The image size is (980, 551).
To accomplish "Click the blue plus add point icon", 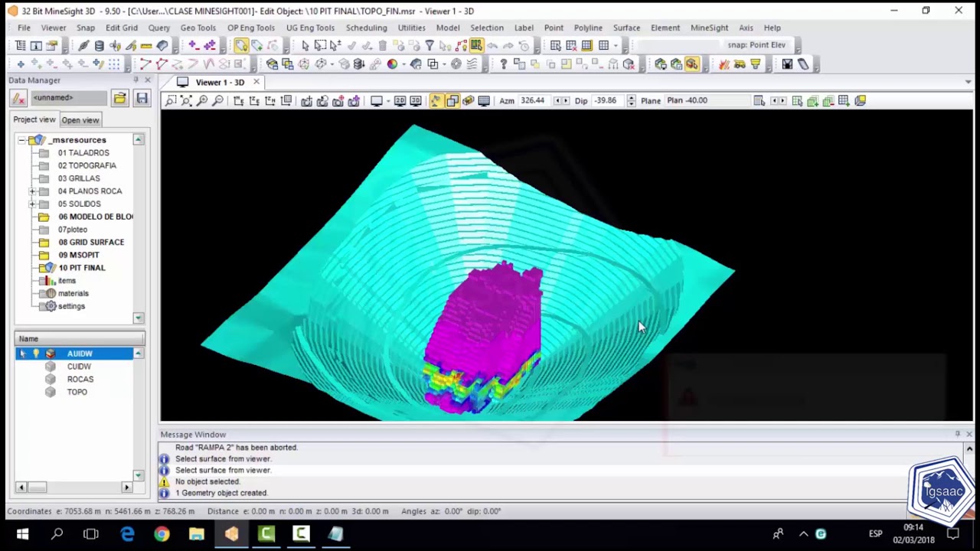I will pos(21,64).
